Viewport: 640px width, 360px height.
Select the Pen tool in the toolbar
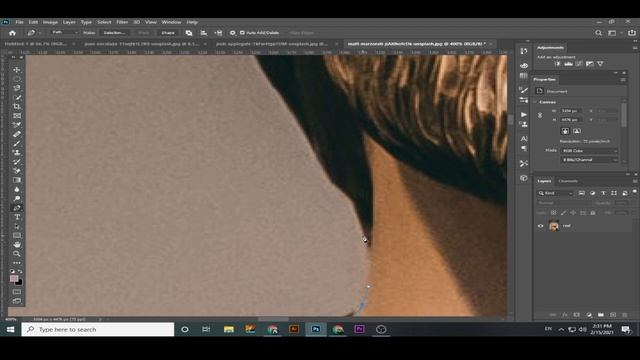click(17, 208)
